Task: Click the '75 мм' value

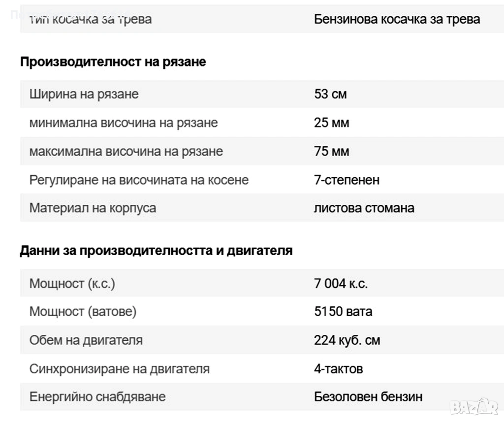Action: (331, 151)
